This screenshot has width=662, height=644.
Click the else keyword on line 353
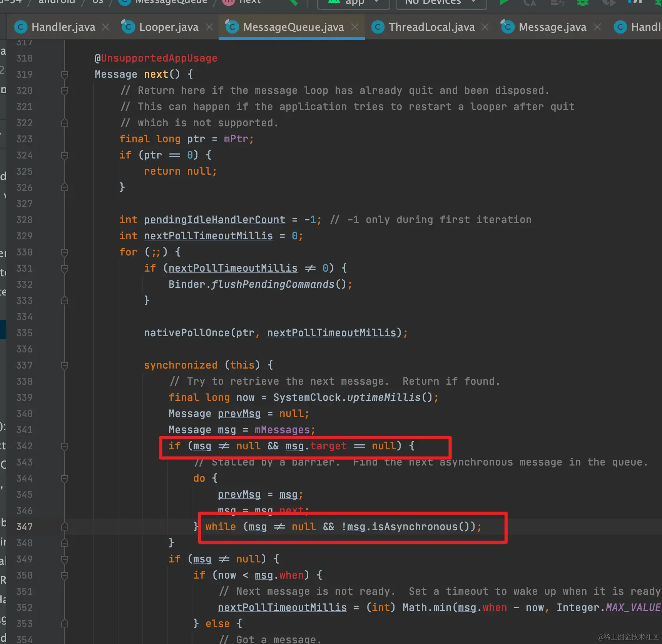217,624
